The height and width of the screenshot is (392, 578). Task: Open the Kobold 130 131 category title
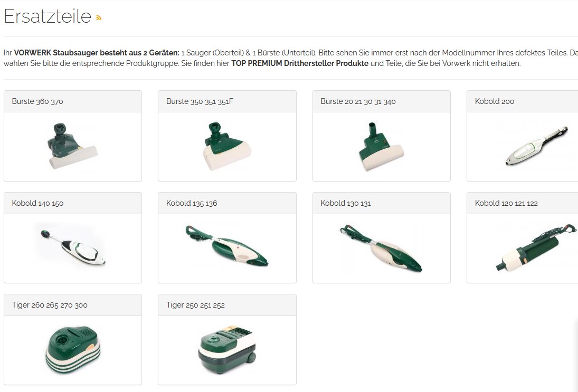point(345,203)
